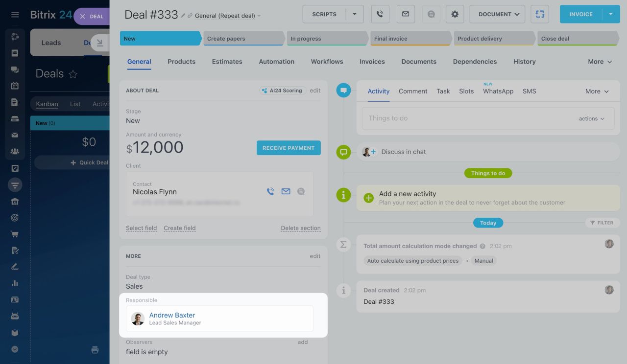Open bar chart analytics sidebar icon

[15, 283]
